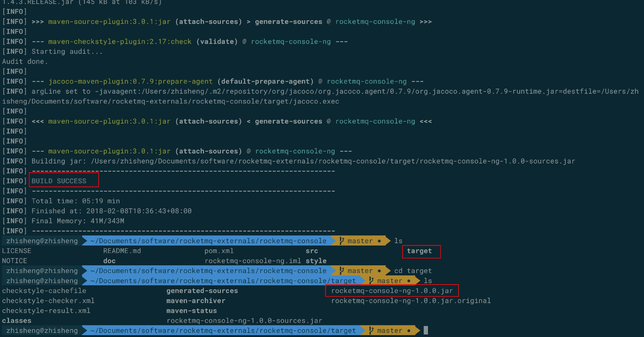Select the 'rocketmq-console-ng-1.0.0.jar' file name

392,291
